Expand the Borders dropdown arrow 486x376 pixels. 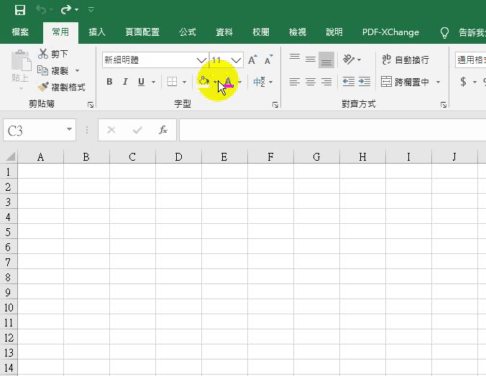pos(184,82)
